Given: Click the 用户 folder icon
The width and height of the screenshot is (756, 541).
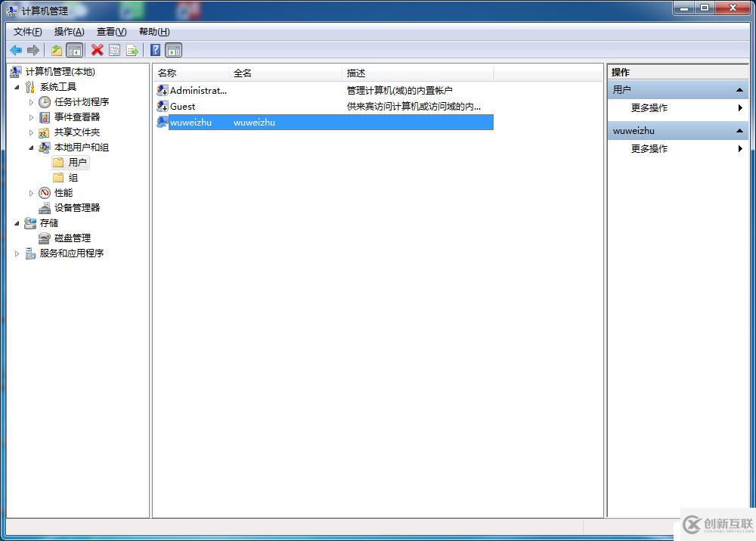Looking at the screenshot, I should click(x=58, y=162).
